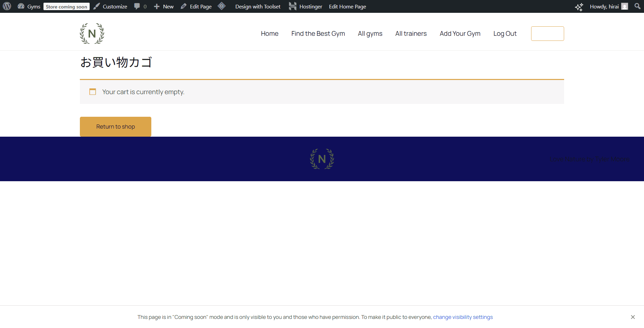Click the diamond-shaped plugin icon
Image resolution: width=644 pixels, height=328 pixels.
click(x=221, y=6)
